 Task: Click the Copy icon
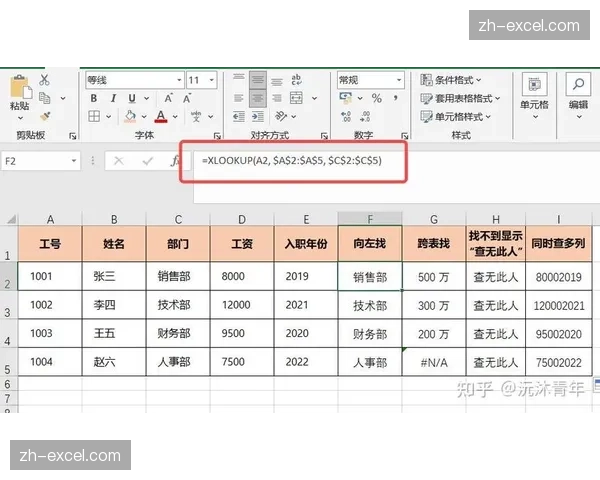45,98
